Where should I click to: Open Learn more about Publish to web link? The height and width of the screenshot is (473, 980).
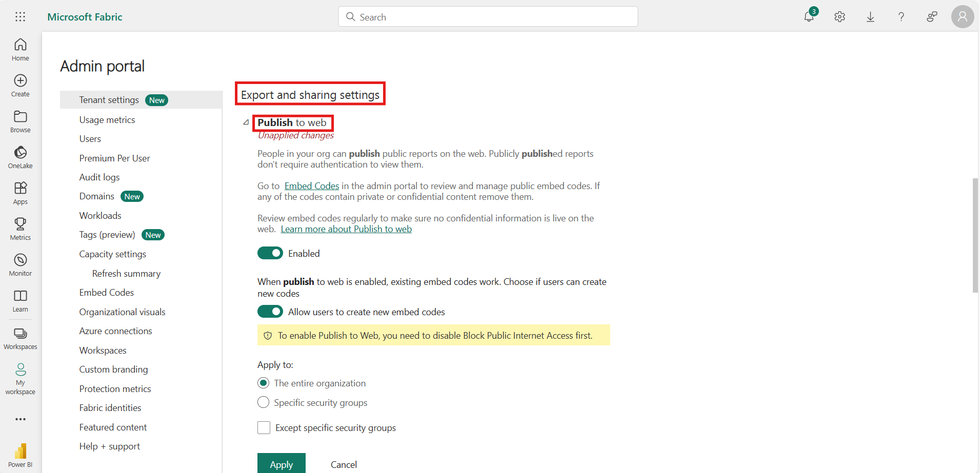(346, 229)
